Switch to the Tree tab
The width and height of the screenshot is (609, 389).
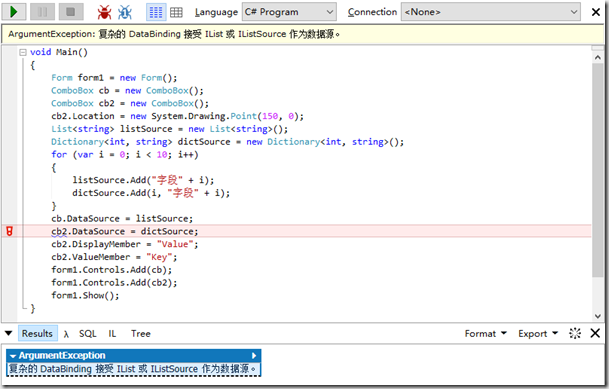point(141,334)
